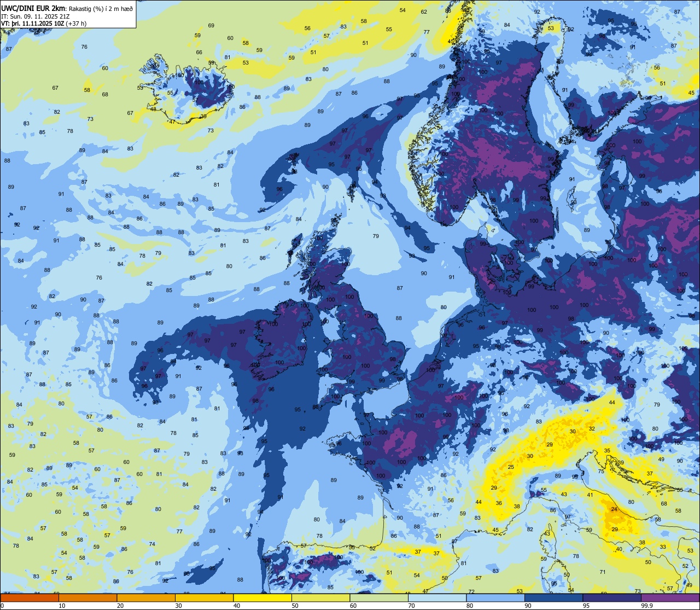Screen dimensions: 700x610
Task: Click the '10' legend scale label
Action: 62,606
